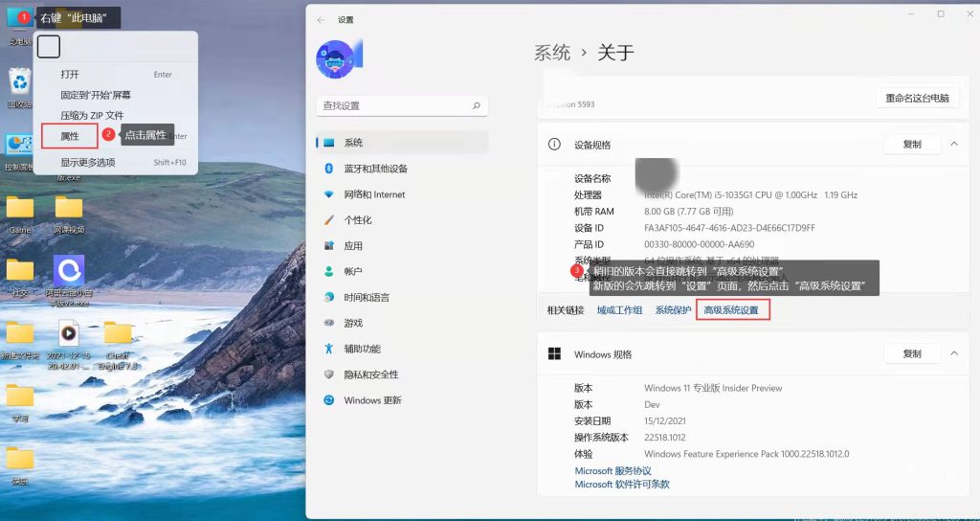
Task: Click the 查找设置 search field
Action: (402, 105)
